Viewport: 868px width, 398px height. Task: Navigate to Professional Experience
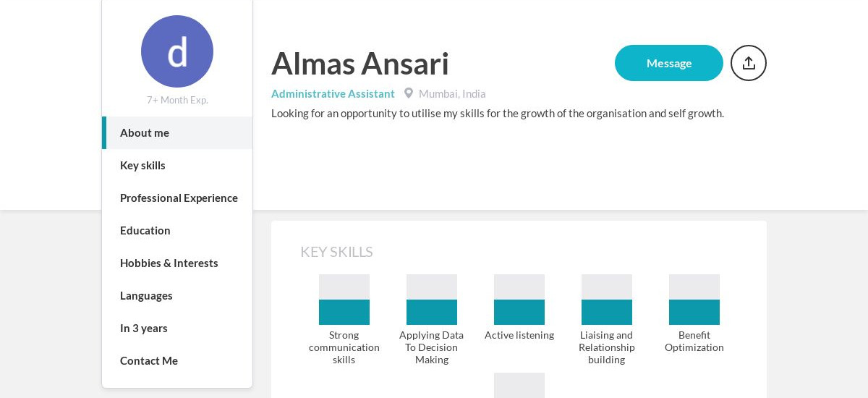click(179, 198)
